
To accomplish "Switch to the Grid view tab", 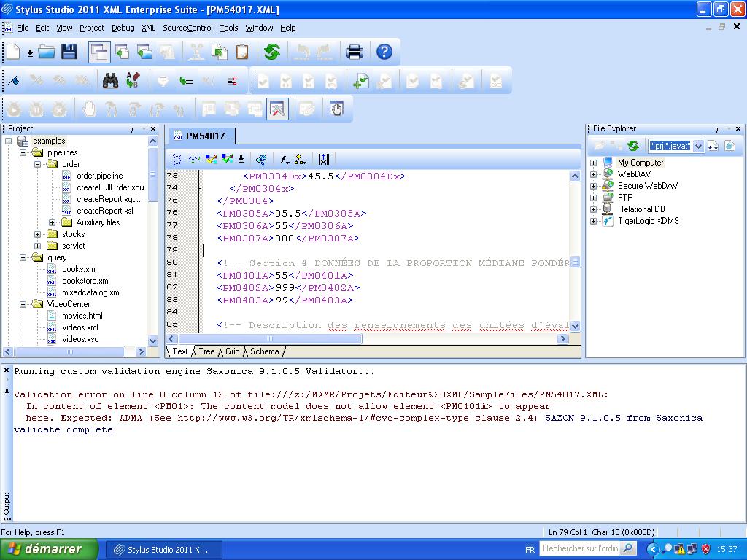I will 232,351.
